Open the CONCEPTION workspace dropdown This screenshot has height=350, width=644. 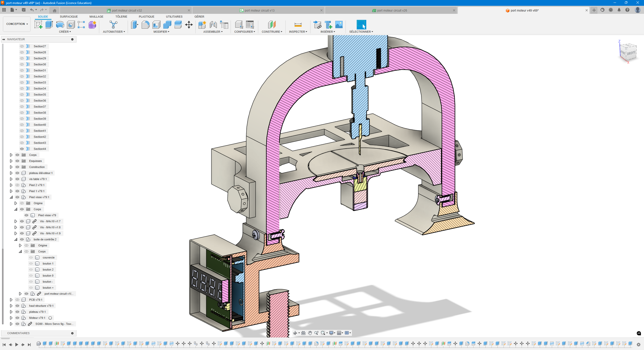point(17,24)
